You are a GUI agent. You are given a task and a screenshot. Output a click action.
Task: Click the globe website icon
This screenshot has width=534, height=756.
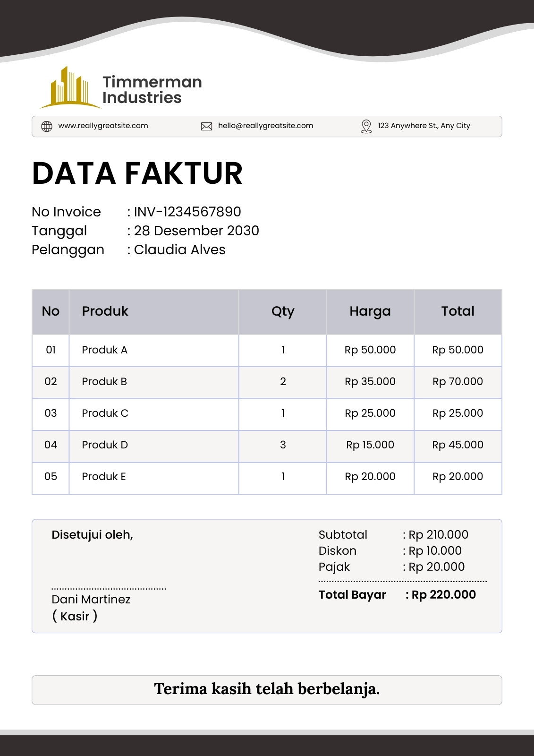tap(47, 126)
